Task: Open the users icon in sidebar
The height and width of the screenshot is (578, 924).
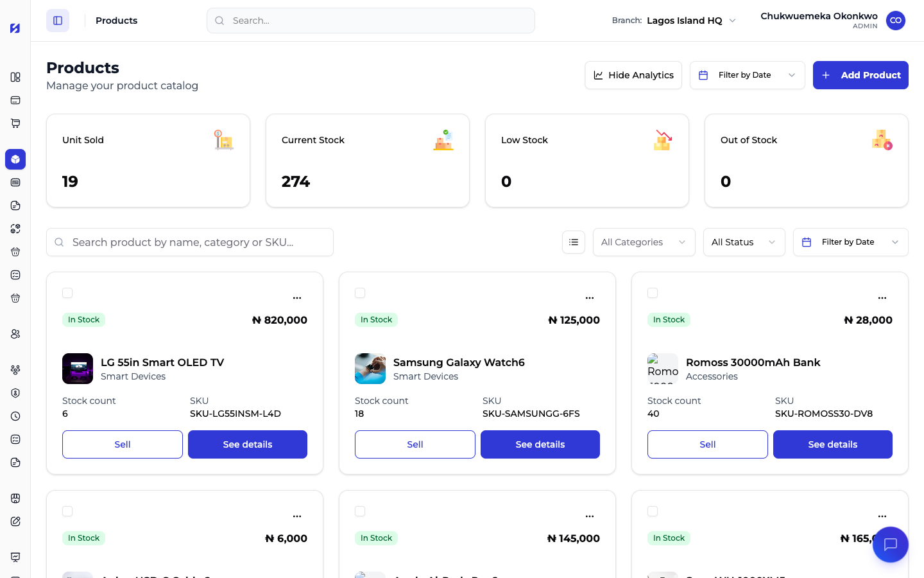Action: tap(15, 334)
